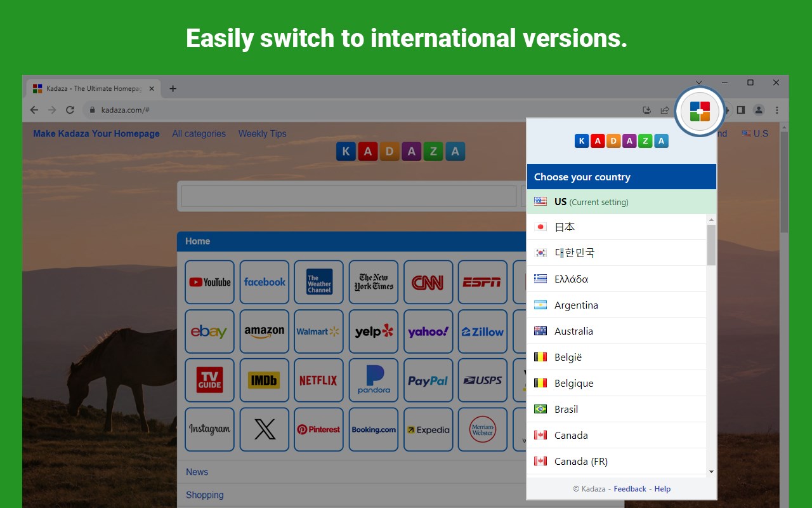Click the share page icon in address bar
This screenshot has width=812, height=508.
(x=664, y=110)
